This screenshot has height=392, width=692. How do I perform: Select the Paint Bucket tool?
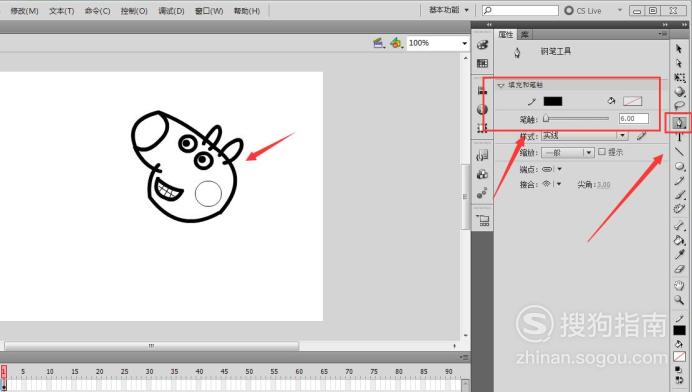[679, 240]
